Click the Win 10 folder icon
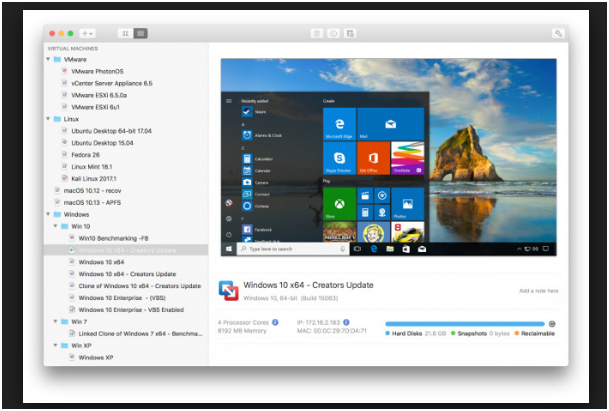This screenshot has width=609, height=411. tap(65, 226)
